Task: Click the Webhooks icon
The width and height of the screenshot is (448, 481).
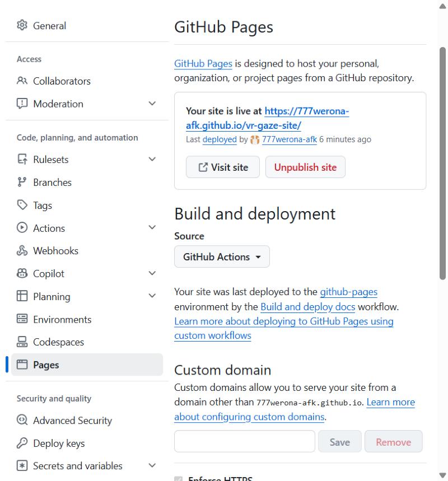Action: tap(22, 251)
